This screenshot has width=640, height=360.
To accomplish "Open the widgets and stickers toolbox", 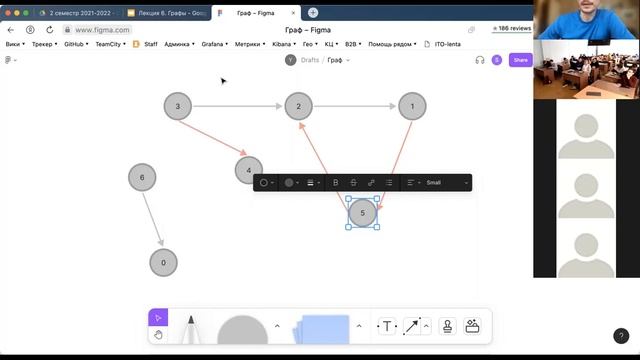I will coord(472,326).
